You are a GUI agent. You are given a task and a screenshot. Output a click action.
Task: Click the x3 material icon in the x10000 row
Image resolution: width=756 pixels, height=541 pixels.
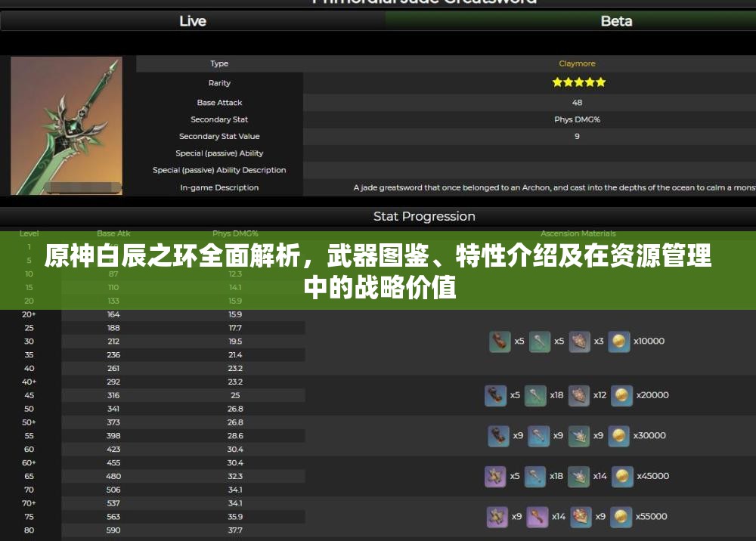coord(580,342)
